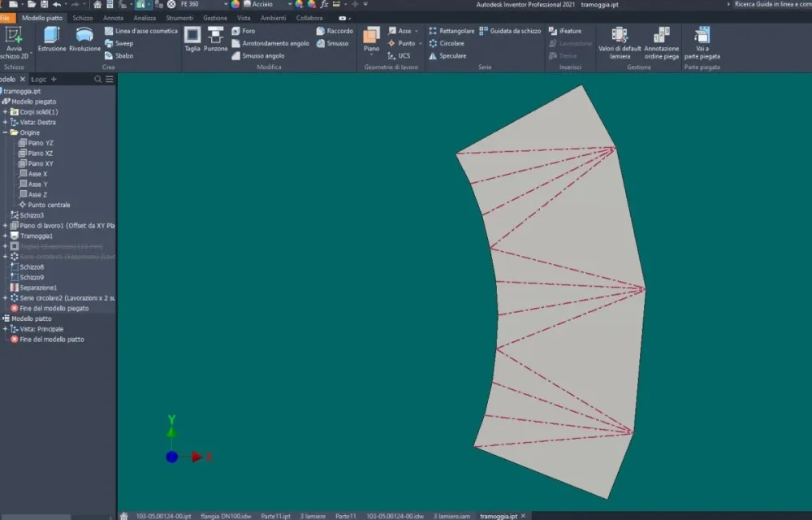Screen dimensions: 812x520
Task: Select the Sweep tool
Action: click(x=119, y=44)
